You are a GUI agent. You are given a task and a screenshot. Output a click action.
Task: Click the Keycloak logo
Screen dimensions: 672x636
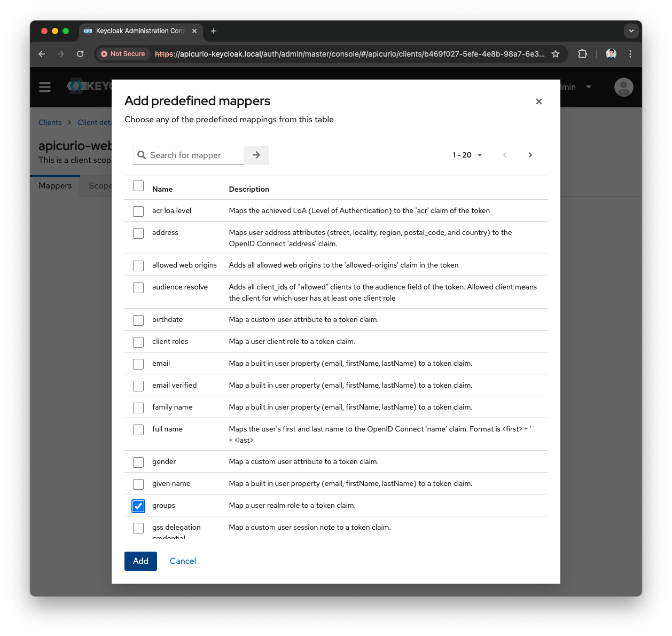point(76,86)
